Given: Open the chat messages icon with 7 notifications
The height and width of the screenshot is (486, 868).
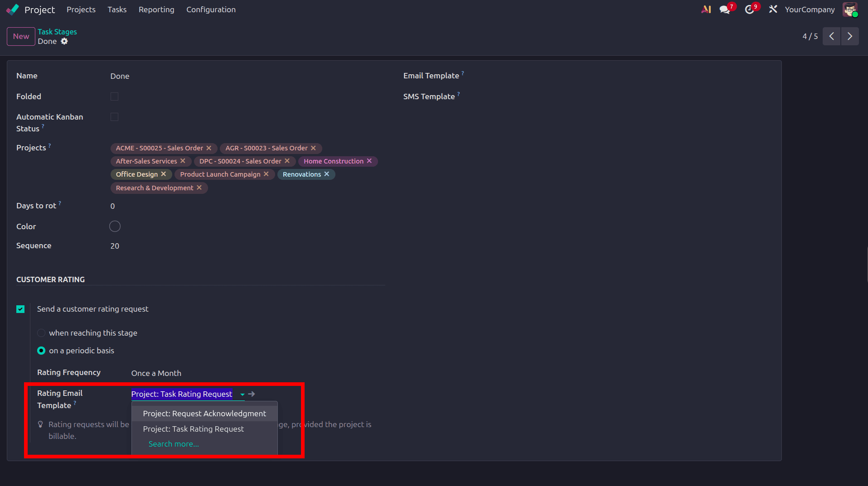Looking at the screenshot, I should (x=725, y=10).
